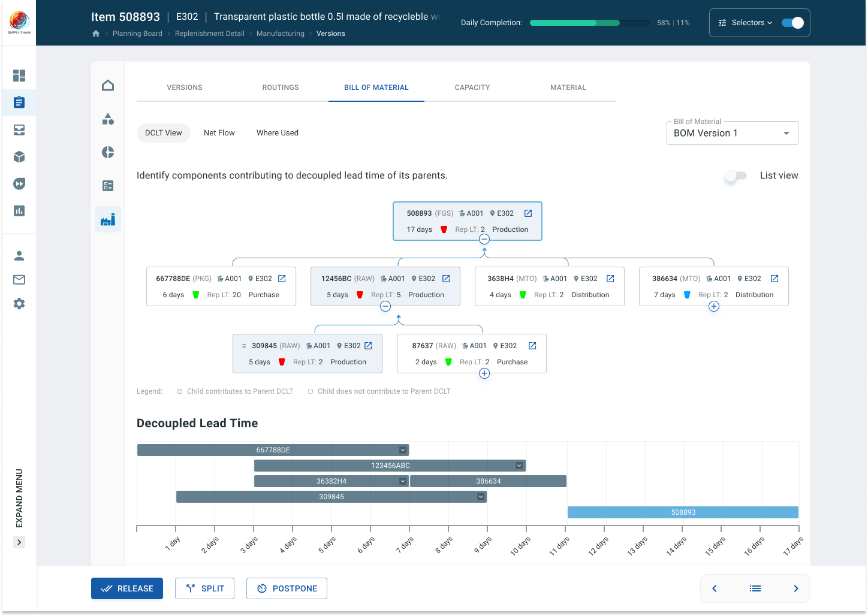This screenshot has width=868, height=616.
Task: Enable the List view toggle
Action: [736, 176]
